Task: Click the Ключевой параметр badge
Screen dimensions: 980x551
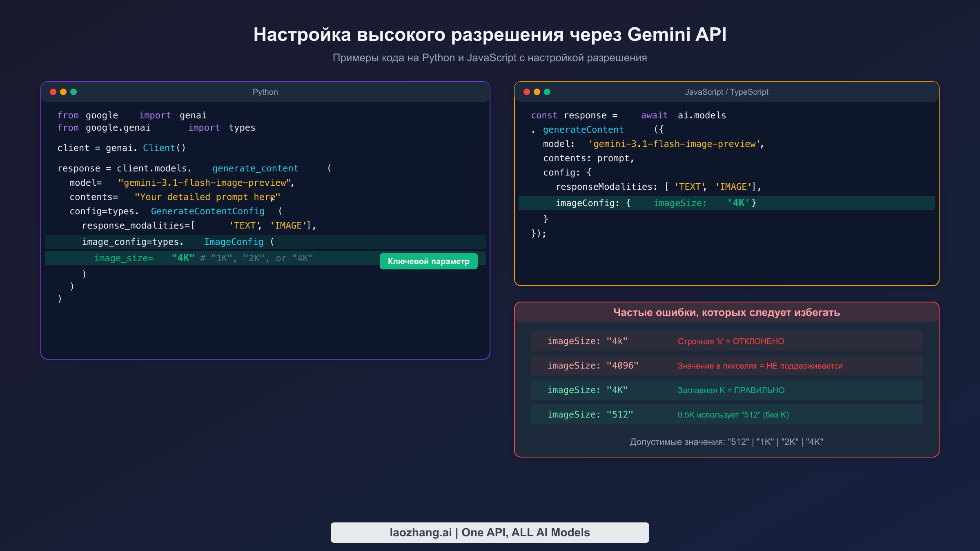Action: point(429,261)
